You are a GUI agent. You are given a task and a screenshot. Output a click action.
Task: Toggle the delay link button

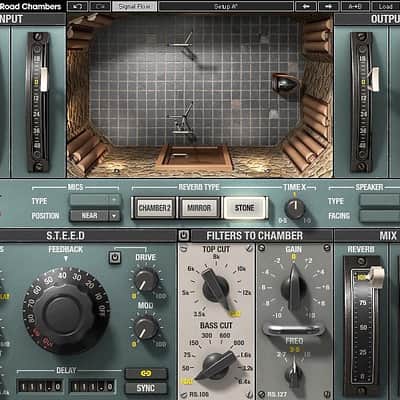point(146,374)
